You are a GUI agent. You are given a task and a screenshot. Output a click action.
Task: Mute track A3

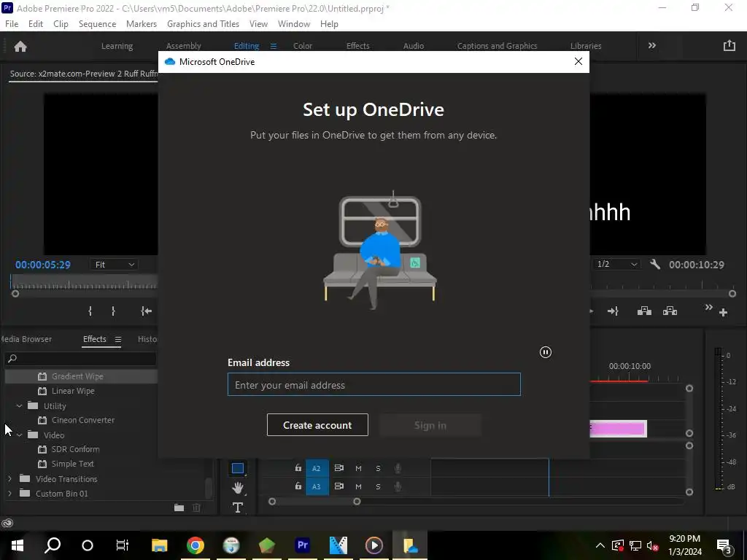(x=358, y=486)
